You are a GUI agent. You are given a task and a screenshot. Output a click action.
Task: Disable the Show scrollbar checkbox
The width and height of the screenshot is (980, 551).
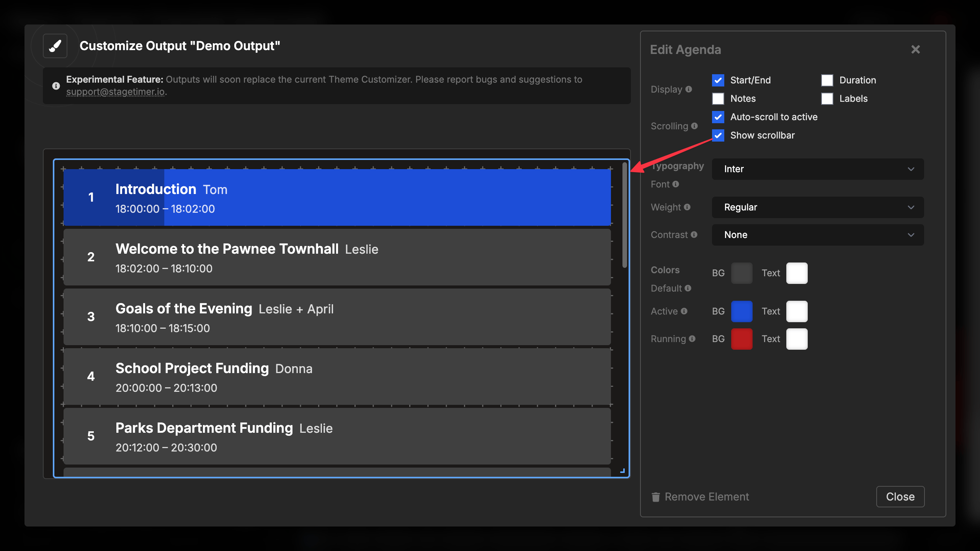[x=718, y=135]
